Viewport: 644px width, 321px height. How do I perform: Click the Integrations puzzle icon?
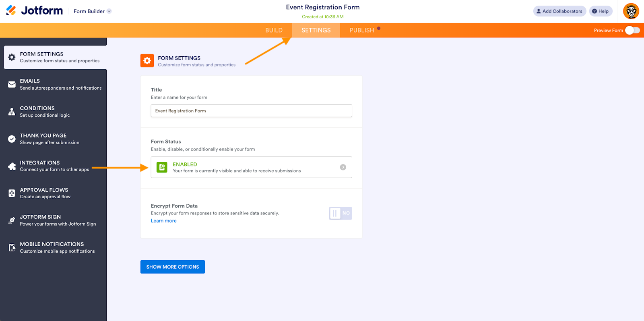[12, 166]
